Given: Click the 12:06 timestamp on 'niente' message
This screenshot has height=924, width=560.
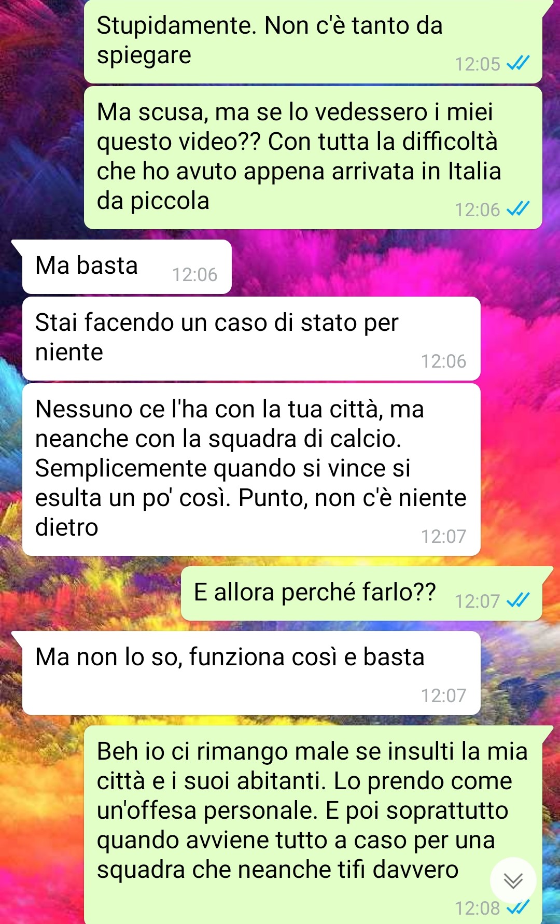Looking at the screenshot, I should [x=444, y=361].
